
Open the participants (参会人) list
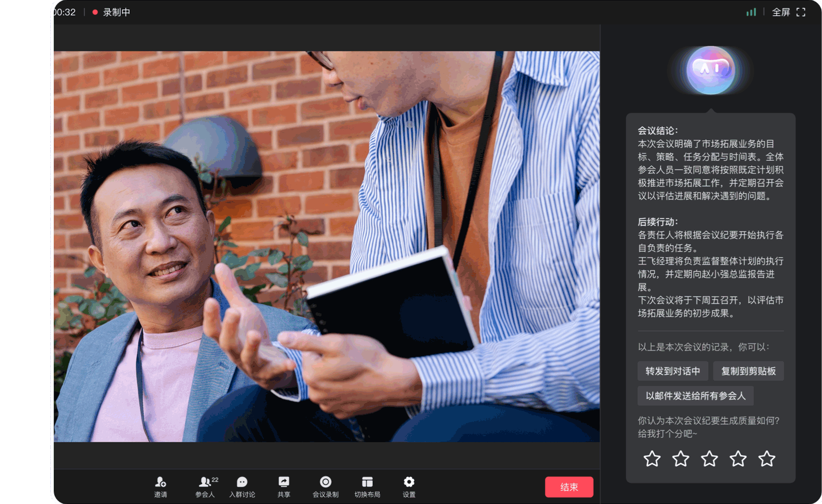tap(205, 486)
